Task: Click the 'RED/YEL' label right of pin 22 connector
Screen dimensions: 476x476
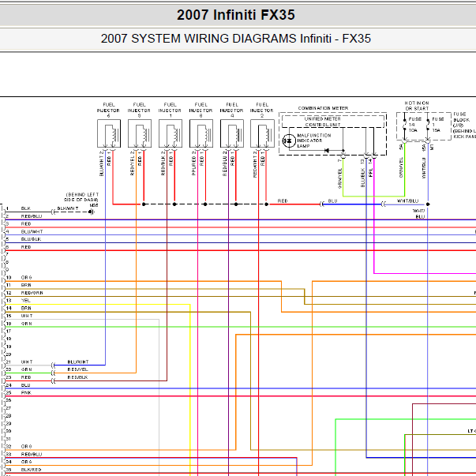Action: pyautogui.click(x=77, y=369)
